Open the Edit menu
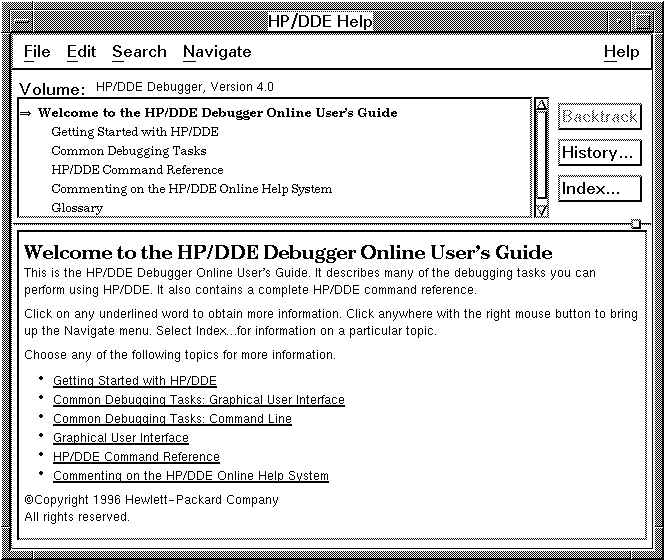Viewport: 664px width, 560px height. (x=81, y=52)
